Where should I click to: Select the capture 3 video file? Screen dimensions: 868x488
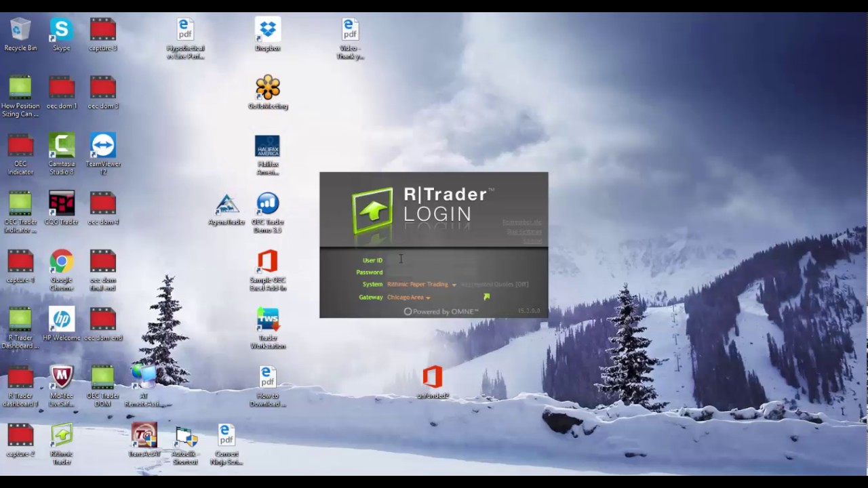[103, 35]
